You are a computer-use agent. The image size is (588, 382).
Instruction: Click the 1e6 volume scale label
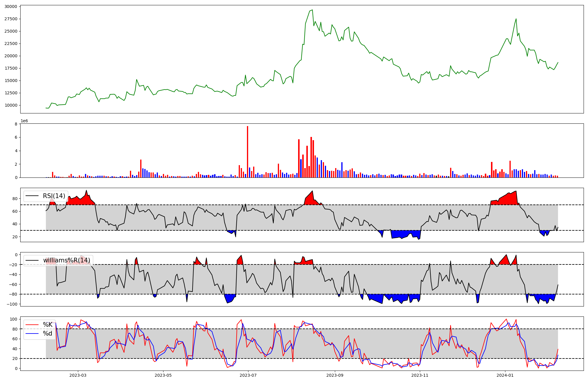(24, 121)
